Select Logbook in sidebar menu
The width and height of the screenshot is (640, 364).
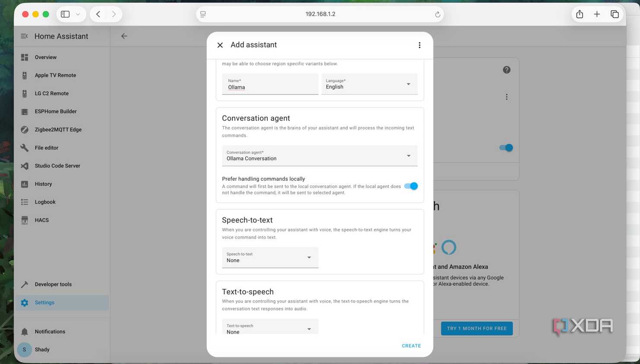point(45,202)
